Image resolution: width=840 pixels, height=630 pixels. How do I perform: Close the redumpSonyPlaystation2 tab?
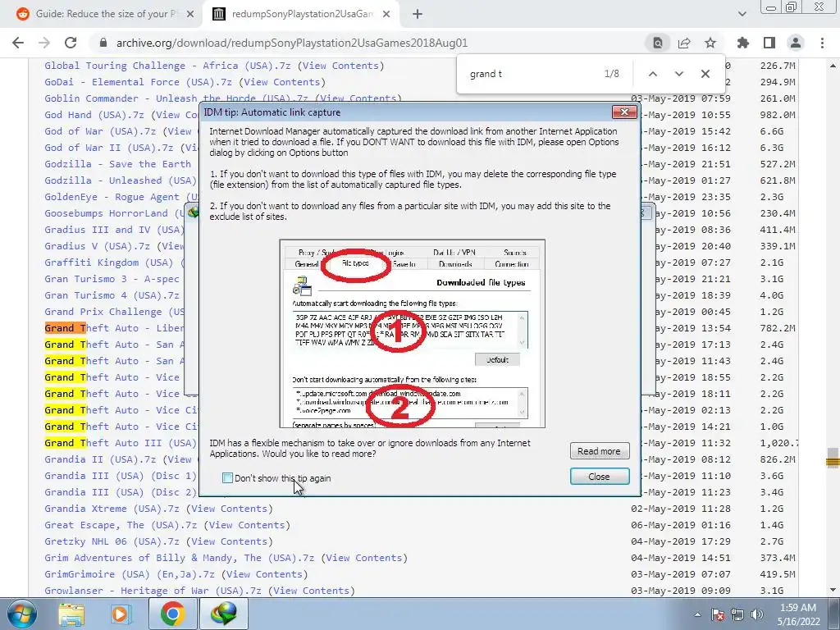point(386,14)
